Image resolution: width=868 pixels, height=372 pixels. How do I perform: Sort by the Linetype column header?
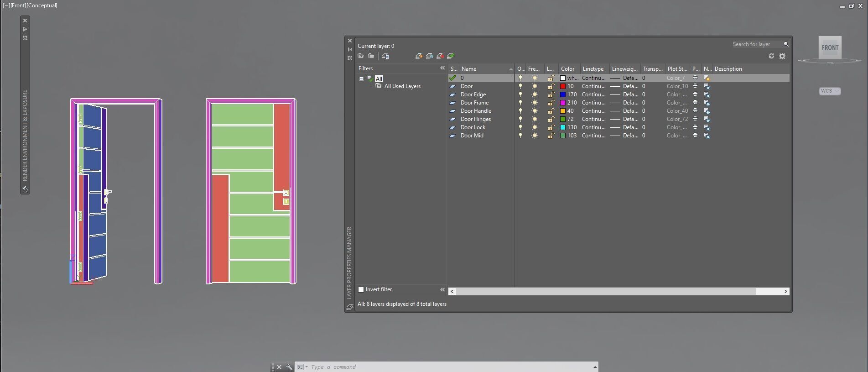click(x=593, y=69)
